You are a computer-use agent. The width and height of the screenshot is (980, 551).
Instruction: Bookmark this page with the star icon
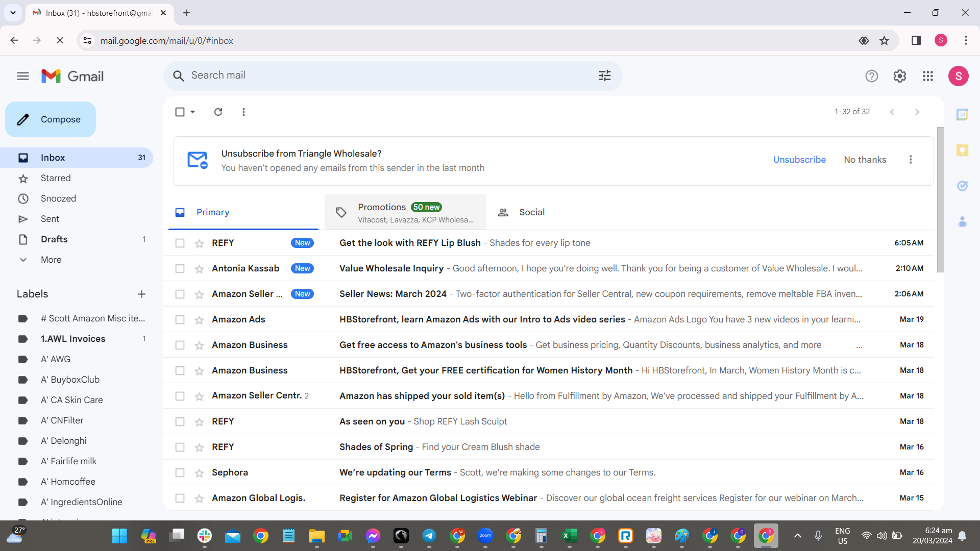tap(885, 41)
